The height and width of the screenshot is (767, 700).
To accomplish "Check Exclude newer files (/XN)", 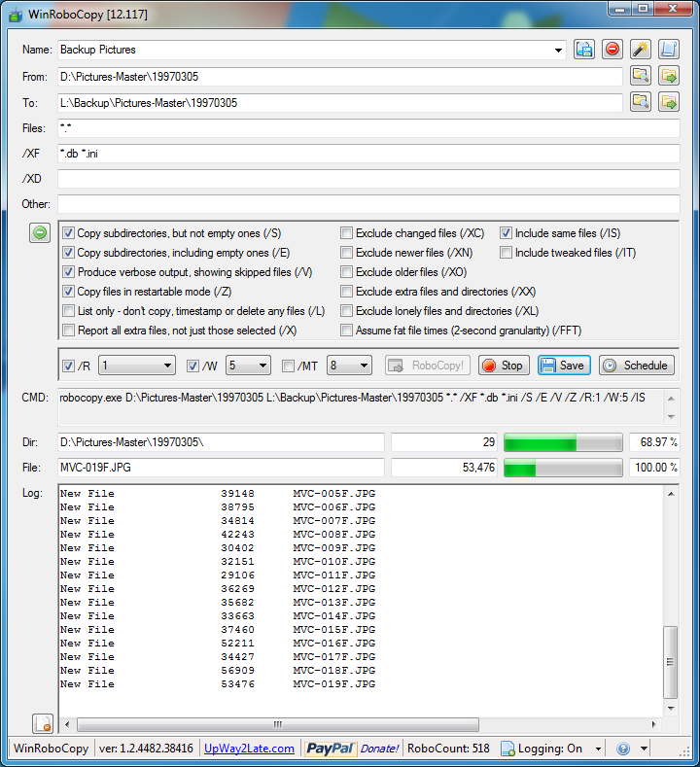I will (x=346, y=253).
